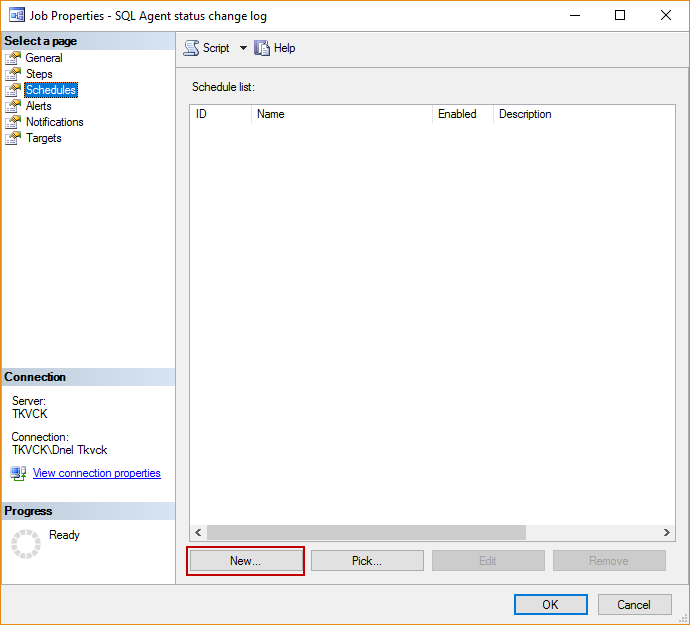Open Help from the toolbar
The width and height of the screenshot is (690, 625).
pyautogui.click(x=284, y=48)
